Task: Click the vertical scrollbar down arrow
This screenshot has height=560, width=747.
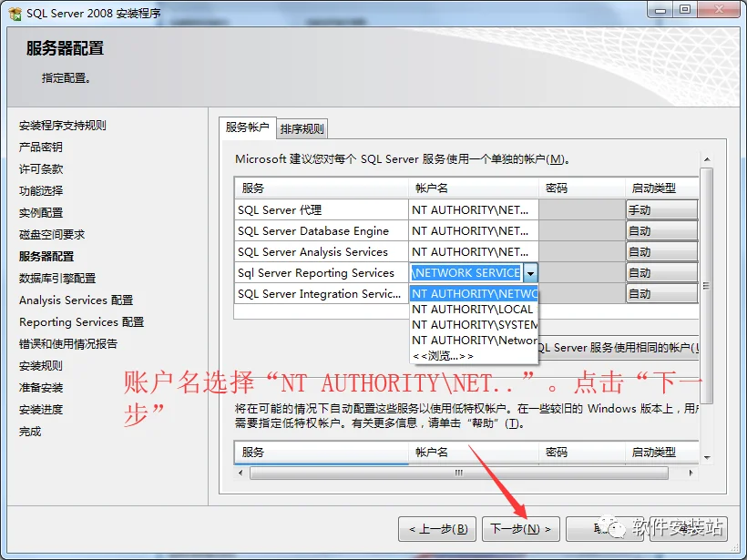Action: click(x=707, y=458)
